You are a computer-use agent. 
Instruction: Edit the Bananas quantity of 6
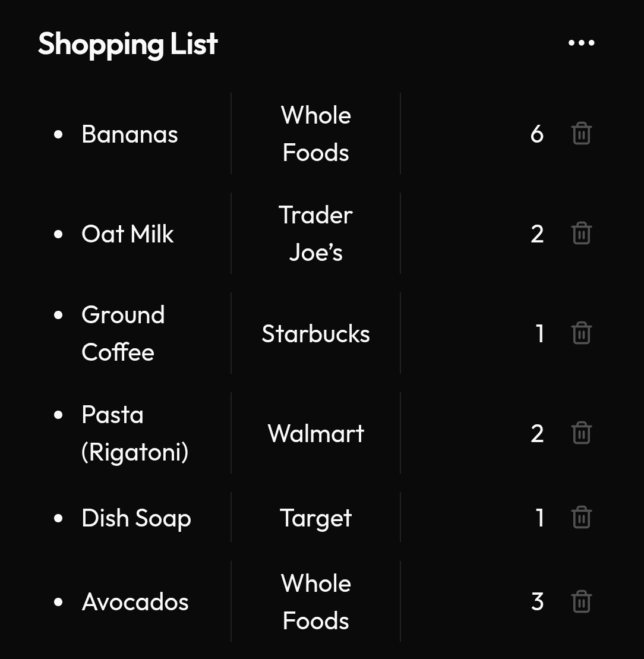point(537,134)
